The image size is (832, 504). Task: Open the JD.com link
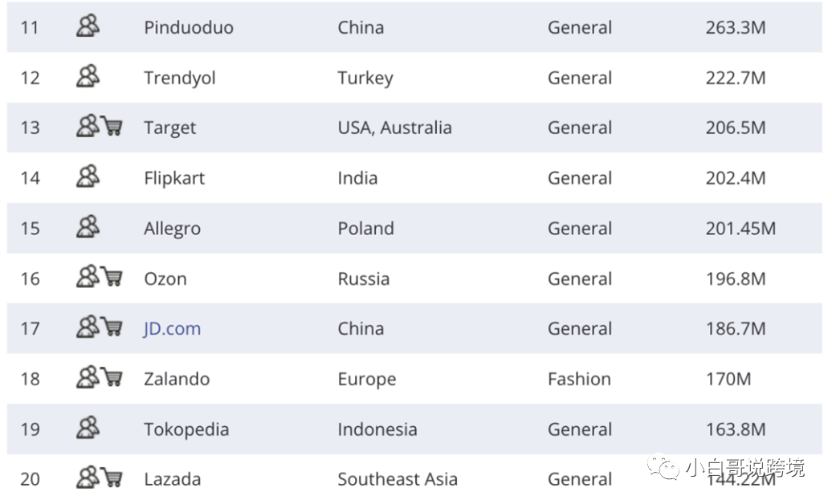[172, 328]
